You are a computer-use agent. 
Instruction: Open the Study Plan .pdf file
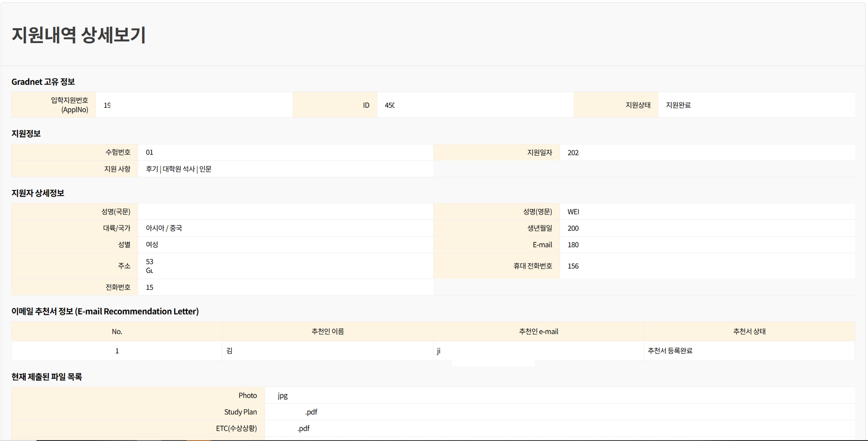click(311, 412)
